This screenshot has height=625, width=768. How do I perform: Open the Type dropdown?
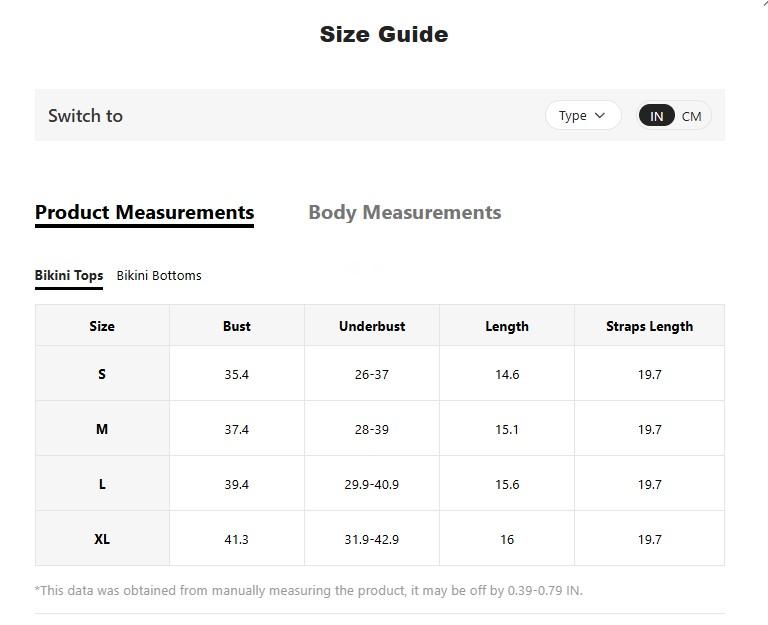583,115
